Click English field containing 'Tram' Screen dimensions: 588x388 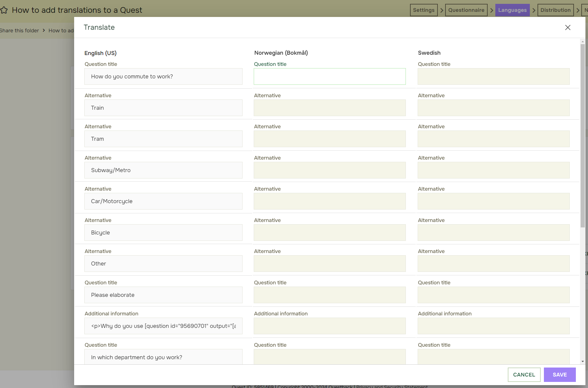[163, 139]
